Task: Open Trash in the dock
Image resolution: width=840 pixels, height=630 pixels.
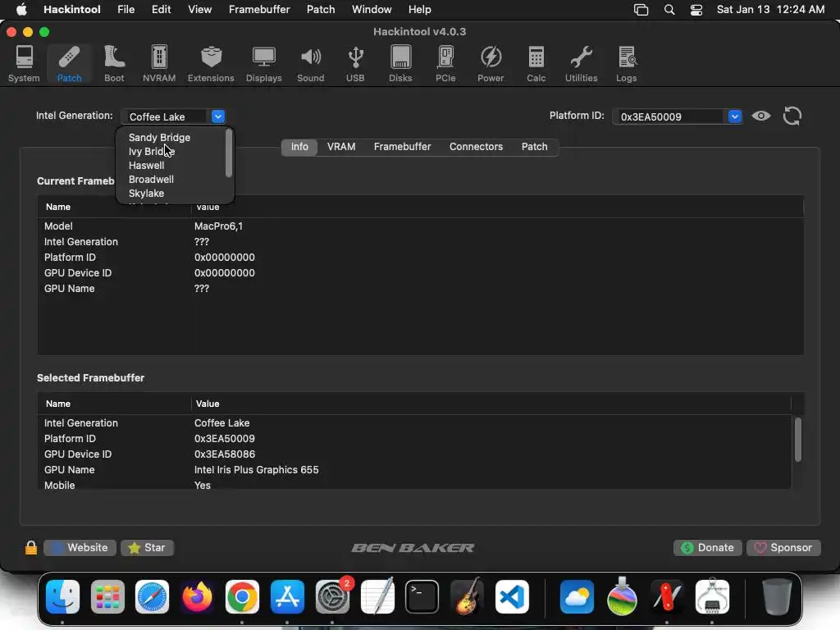Action: point(777,596)
